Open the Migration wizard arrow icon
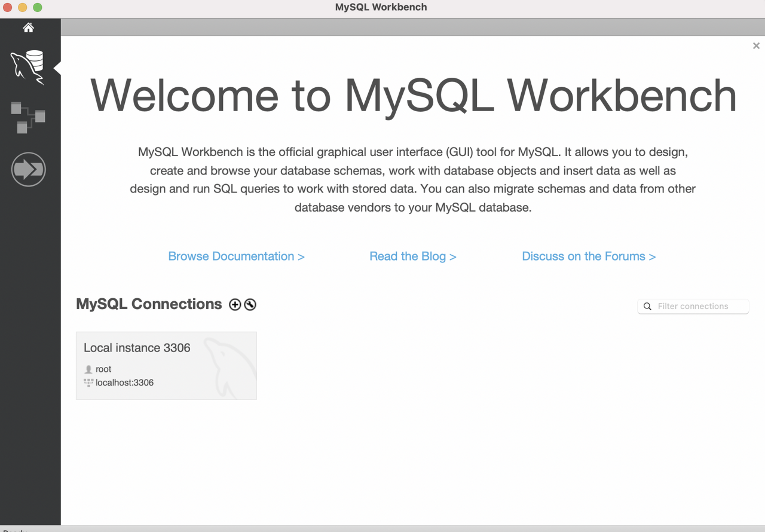The width and height of the screenshot is (765, 532). pos(28,169)
